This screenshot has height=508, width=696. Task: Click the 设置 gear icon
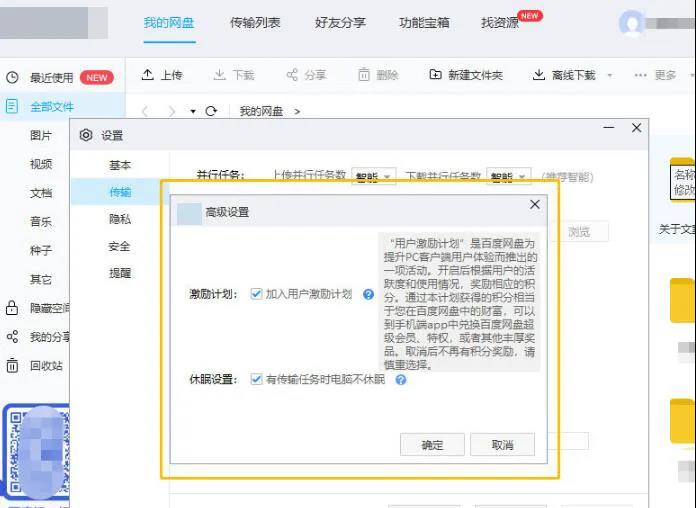pos(86,135)
